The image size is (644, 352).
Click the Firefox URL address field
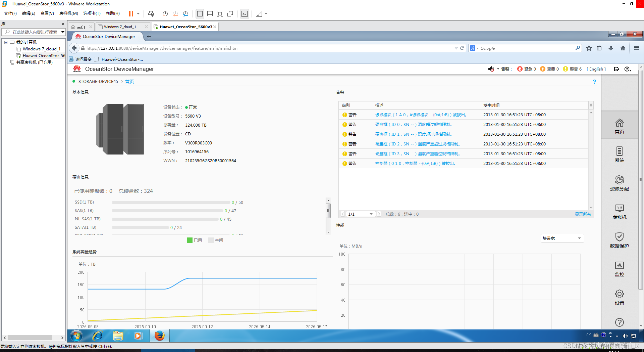click(x=268, y=48)
